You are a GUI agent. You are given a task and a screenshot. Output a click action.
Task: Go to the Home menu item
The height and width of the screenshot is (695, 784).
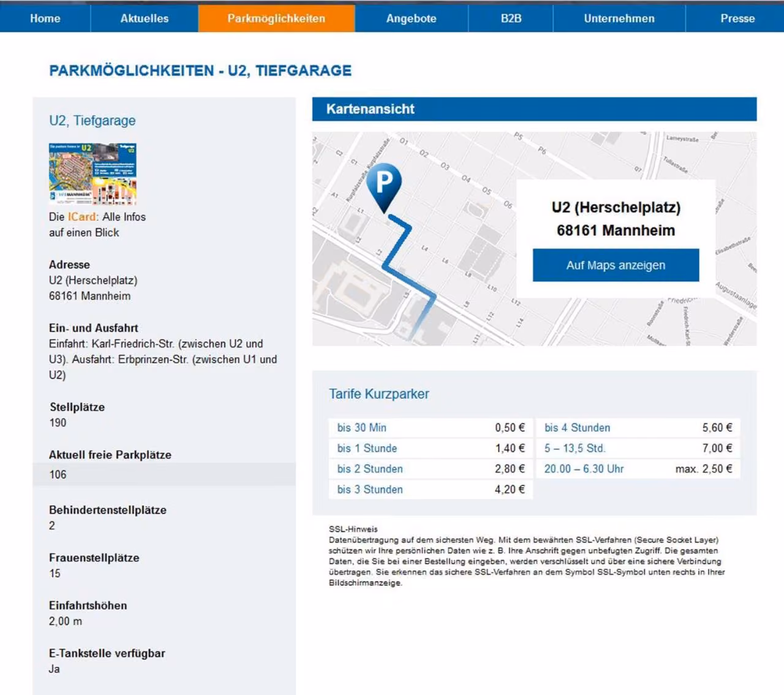[45, 18]
